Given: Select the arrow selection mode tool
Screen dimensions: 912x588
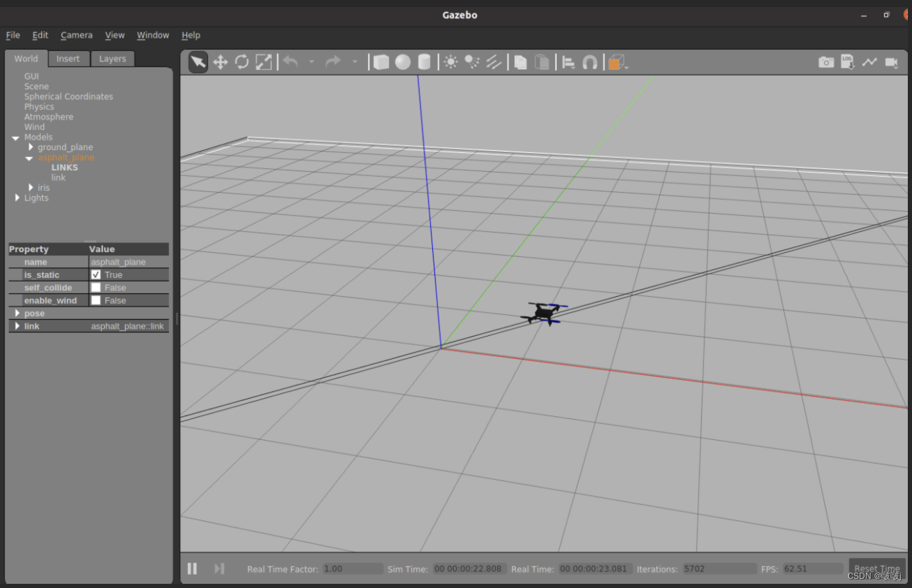Looking at the screenshot, I should [198, 62].
